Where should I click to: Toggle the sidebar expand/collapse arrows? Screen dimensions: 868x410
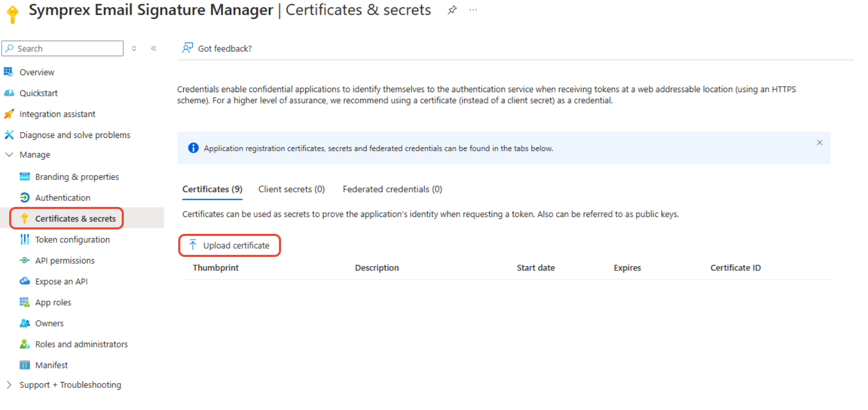tap(134, 48)
